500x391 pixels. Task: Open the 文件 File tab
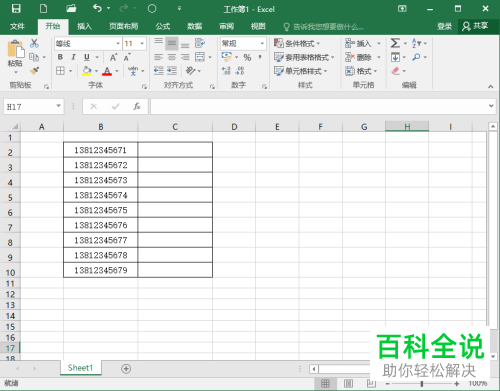pos(17,26)
